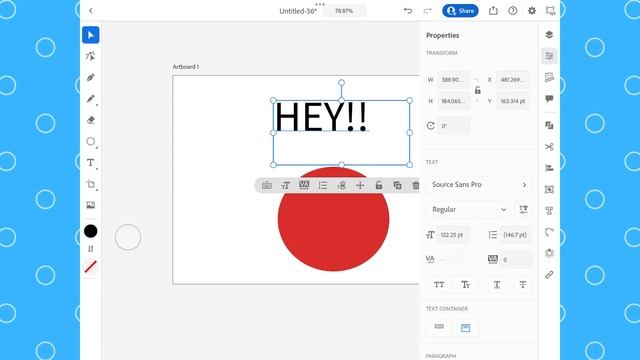Toggle lock icon in floating bar

pyautogui.click(x=379, y=185)
